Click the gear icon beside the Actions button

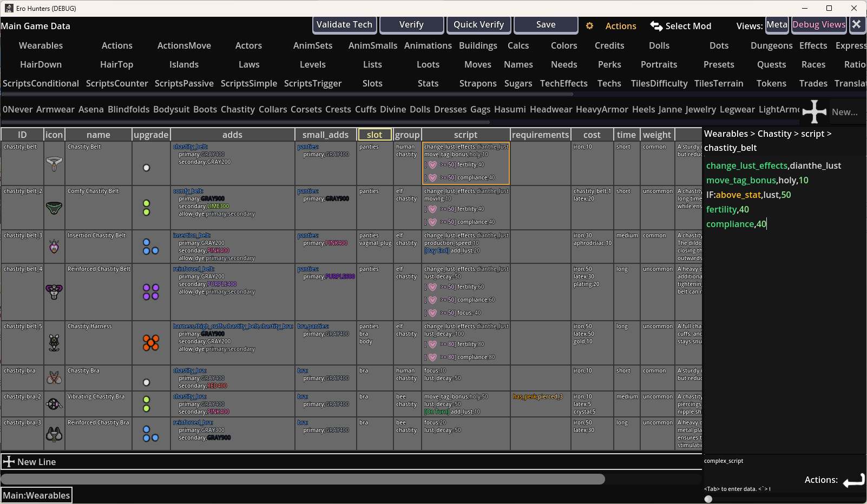tap(589, 26)
